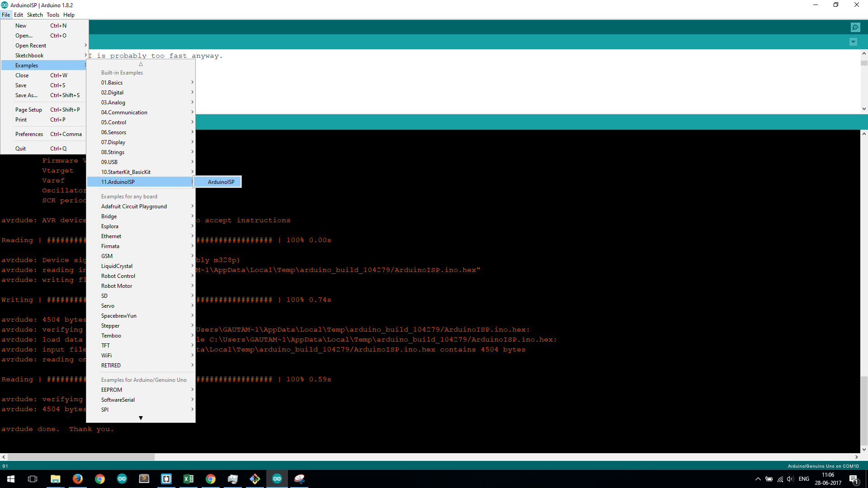Open the Help menu
Screen dimensions: 868x488
[69, 15]
